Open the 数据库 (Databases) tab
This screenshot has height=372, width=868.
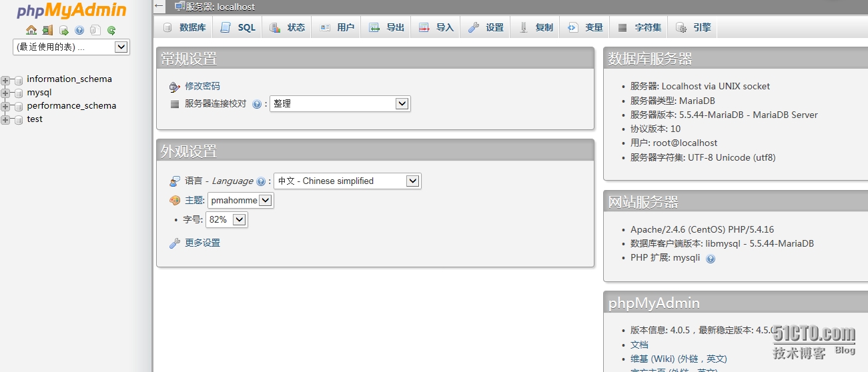(184, 27)
